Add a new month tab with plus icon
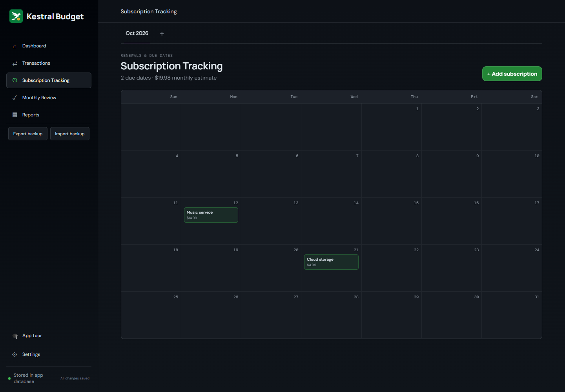The image size is (565, 392). point(162,34)
